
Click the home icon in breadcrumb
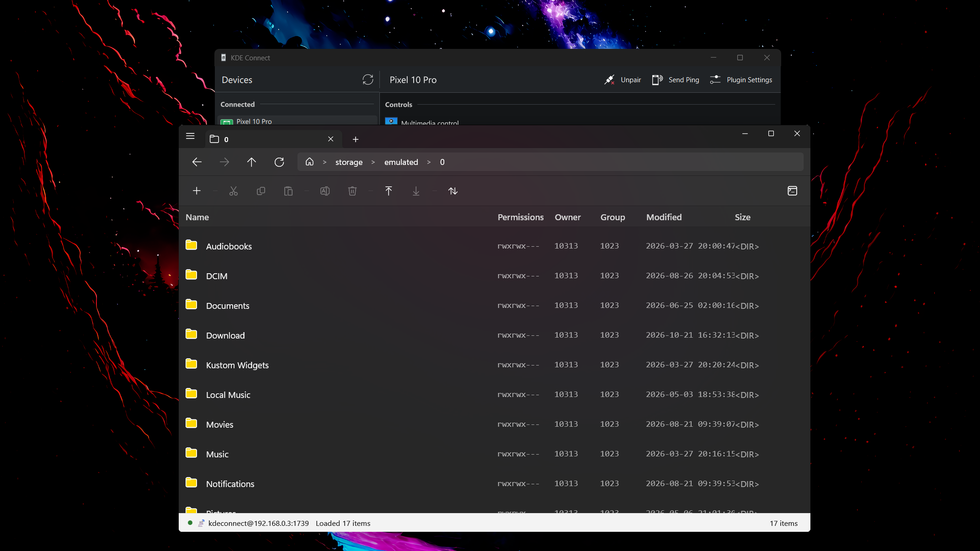[x=309, y=162]
